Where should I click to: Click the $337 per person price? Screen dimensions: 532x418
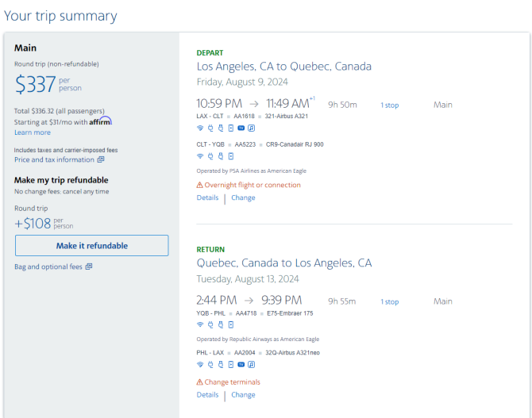(48, 84)
